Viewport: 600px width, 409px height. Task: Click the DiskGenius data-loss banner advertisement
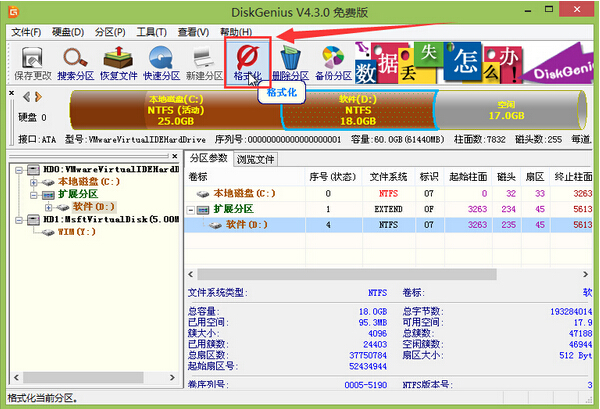474,63
